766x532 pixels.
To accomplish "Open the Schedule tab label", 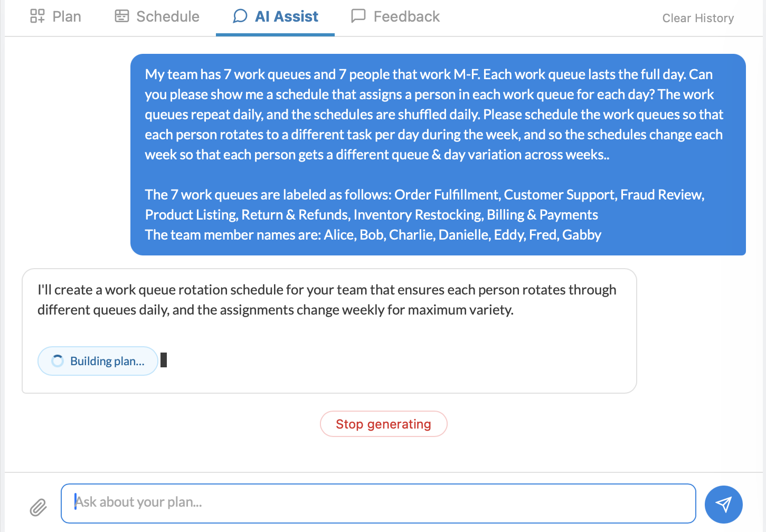I will [168, 17].
